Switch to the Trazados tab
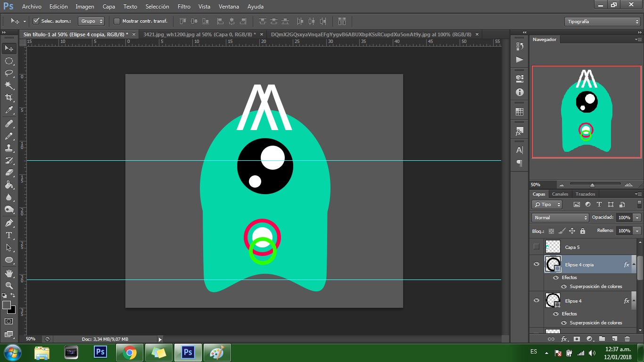The width and height of the screenshot is (644, 362). point(585,194)
